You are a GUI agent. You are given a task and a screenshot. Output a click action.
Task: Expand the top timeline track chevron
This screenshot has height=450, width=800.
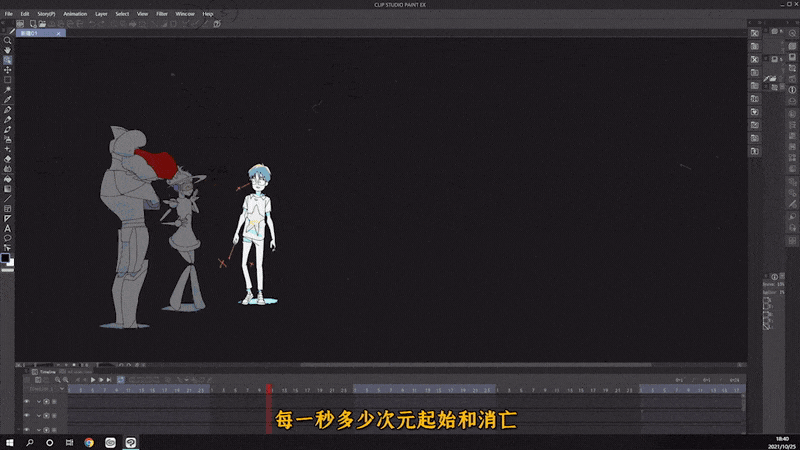pos(39,402)
